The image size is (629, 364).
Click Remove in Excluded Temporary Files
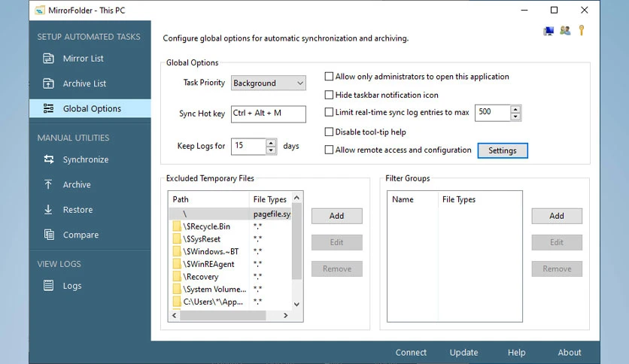[x=336, y=268]
